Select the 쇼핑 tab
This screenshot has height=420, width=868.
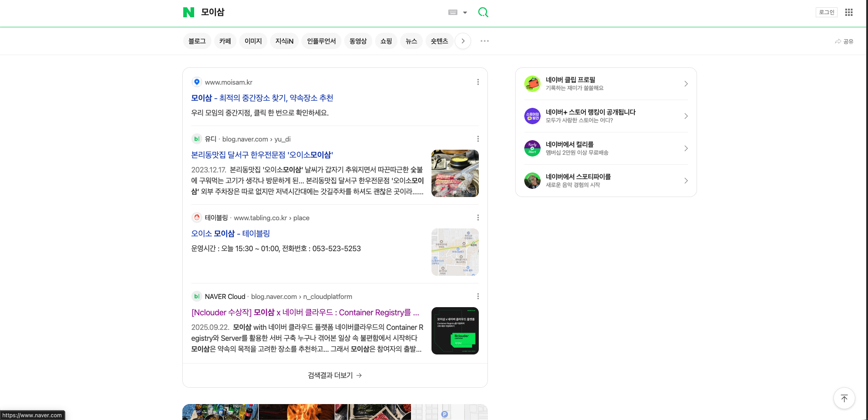click(386, 41)
